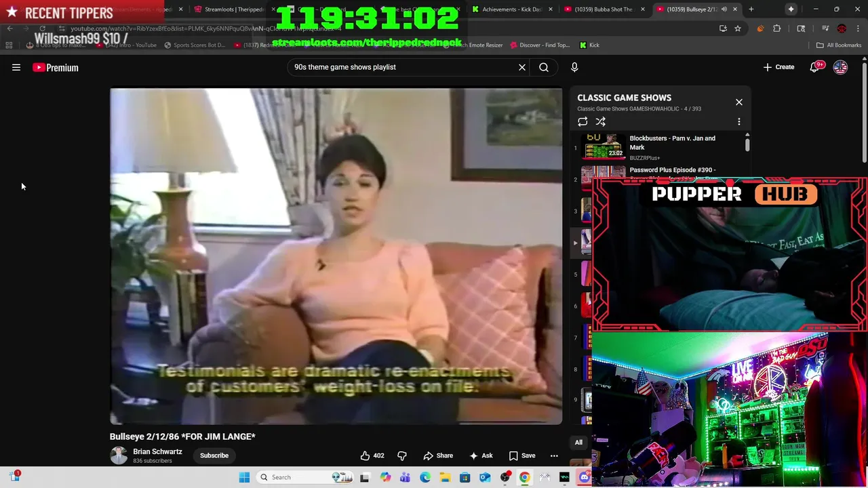Open Blockbusters video thumbnail in playlist
This screenshot has height=488, width=868.
pos(604,146)
